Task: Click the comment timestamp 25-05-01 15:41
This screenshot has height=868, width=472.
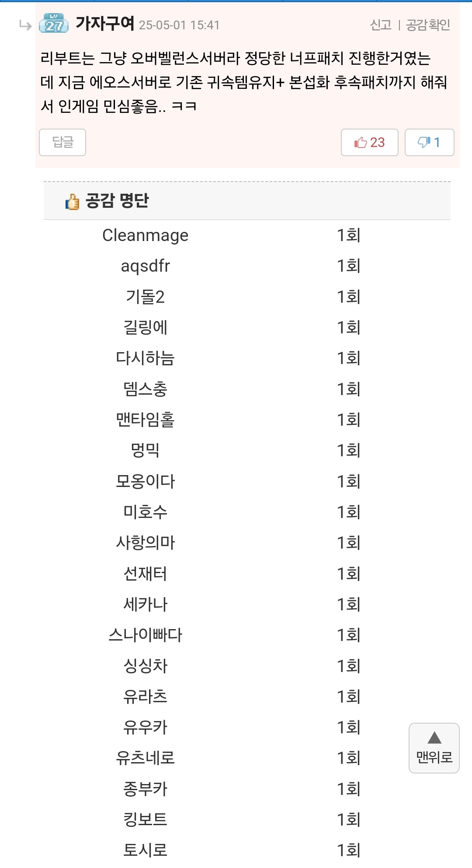Action: point(179,25)
